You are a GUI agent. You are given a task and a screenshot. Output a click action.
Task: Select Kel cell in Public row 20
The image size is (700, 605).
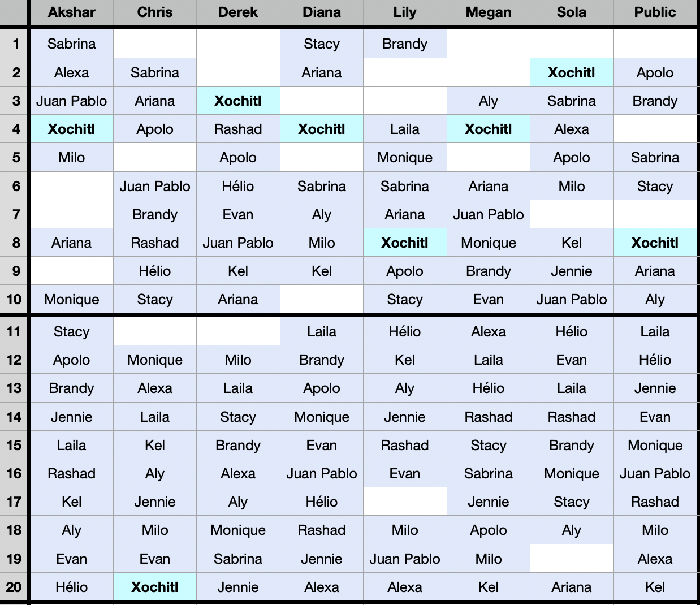pyautogui.click(x=655, y=587)
